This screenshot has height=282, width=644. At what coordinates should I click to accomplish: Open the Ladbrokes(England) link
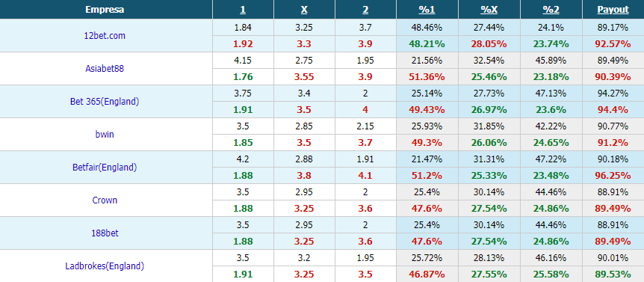[105, 266]
